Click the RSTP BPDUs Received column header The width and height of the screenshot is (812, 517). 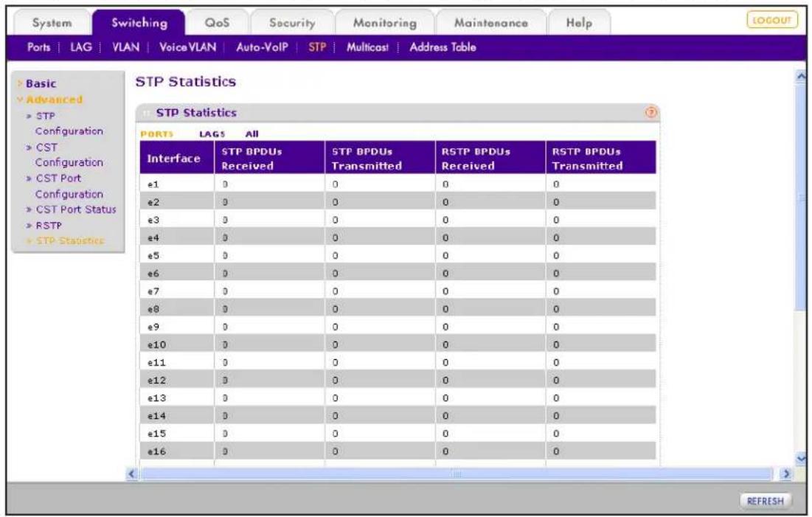[x=490, y=158]
